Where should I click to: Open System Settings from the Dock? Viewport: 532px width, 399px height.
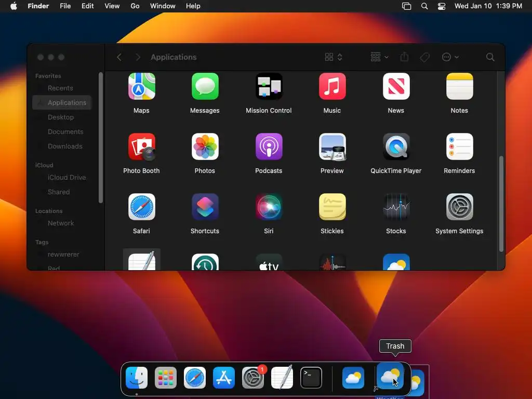click(x=253, y=378)
